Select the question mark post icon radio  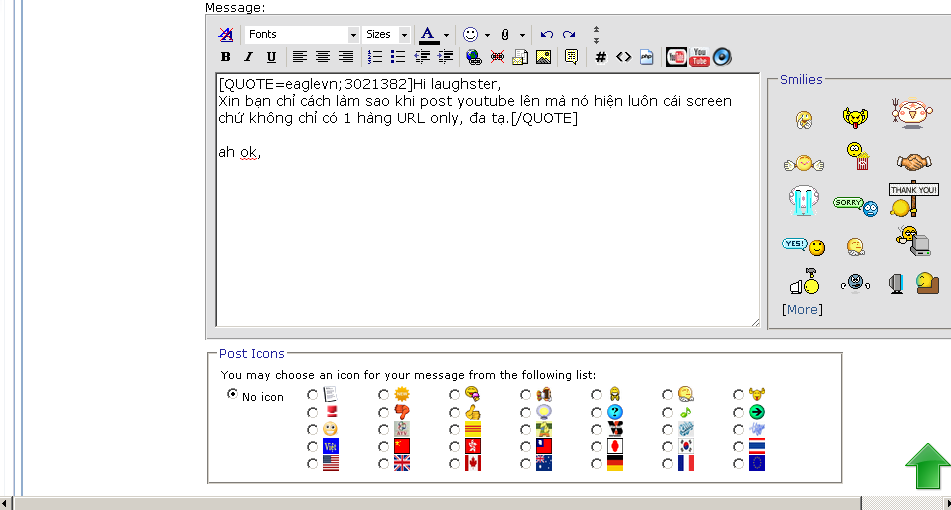pos(597,412)
